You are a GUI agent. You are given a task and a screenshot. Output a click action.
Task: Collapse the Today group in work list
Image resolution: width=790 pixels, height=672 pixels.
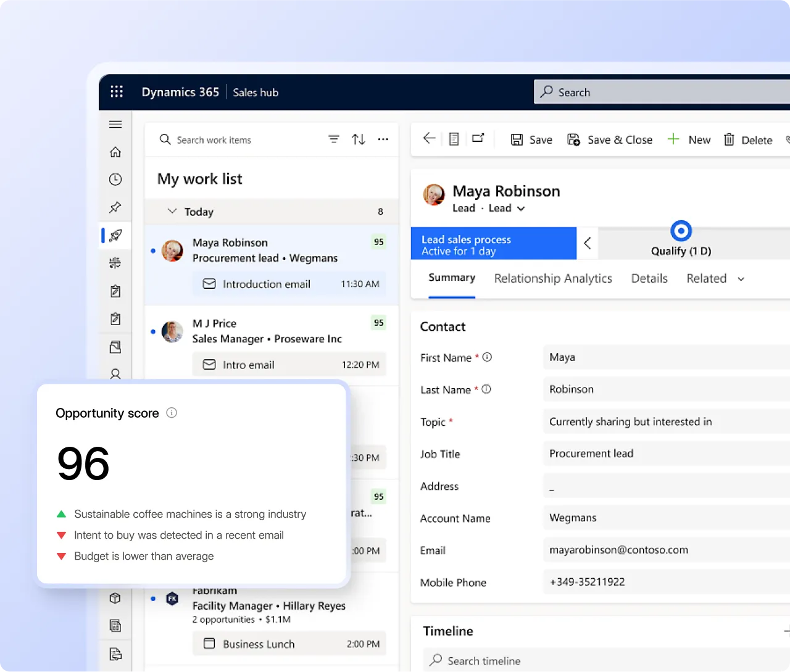172,211
